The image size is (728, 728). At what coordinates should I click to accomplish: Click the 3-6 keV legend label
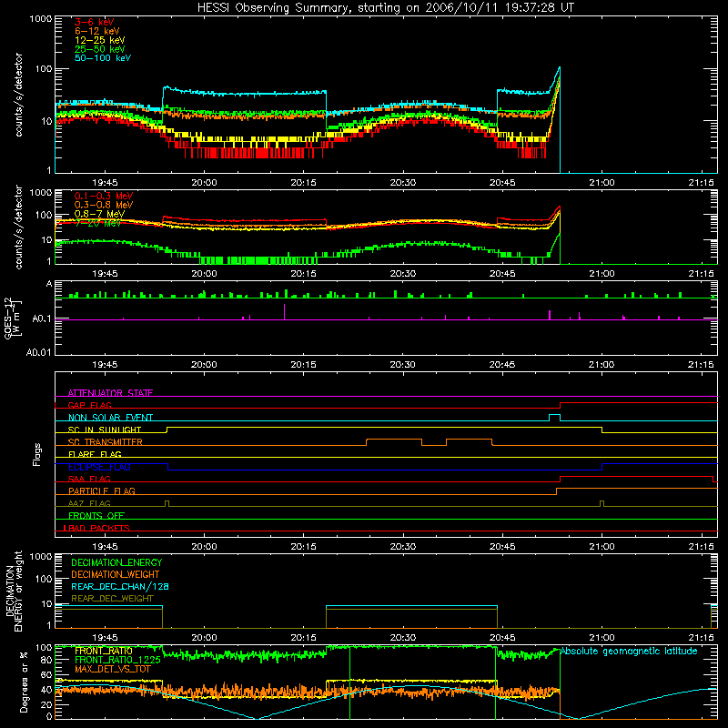tap(95, 22)
